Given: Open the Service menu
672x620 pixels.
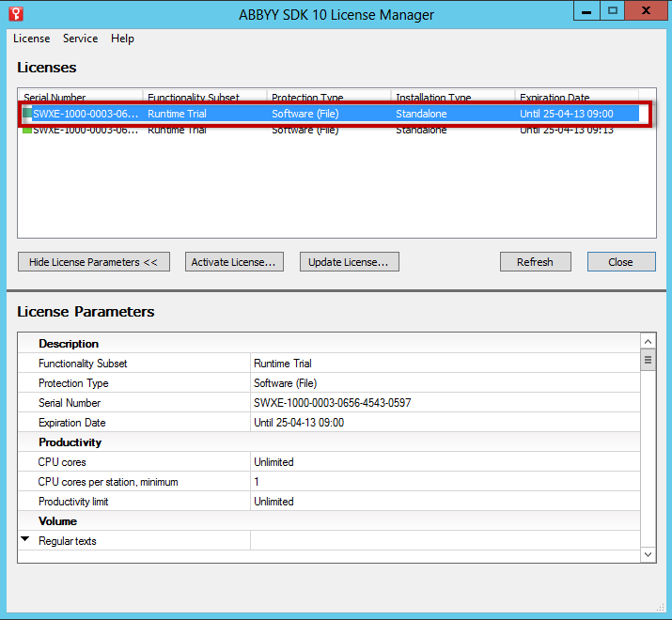Looking at the screenshot, I should 80,39.
